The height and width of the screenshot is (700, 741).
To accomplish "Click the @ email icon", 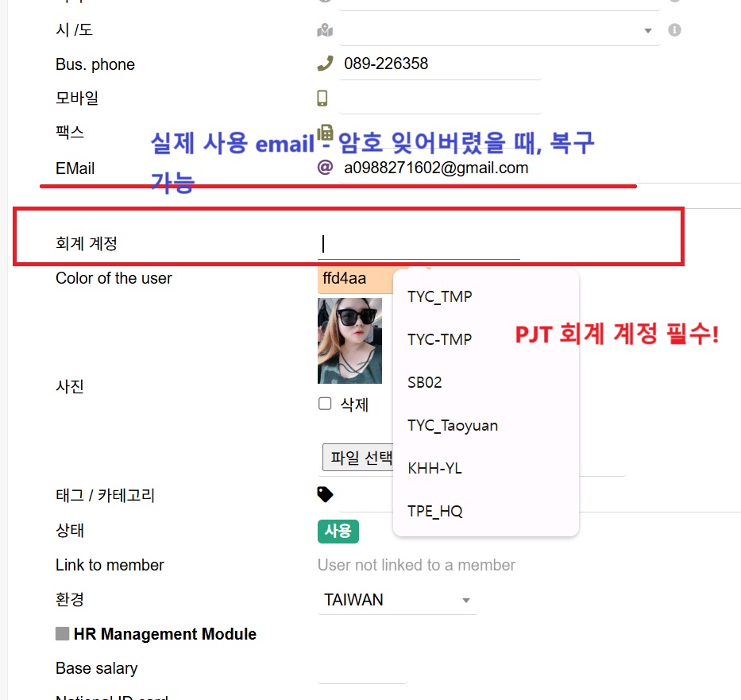I will (325, 167).
